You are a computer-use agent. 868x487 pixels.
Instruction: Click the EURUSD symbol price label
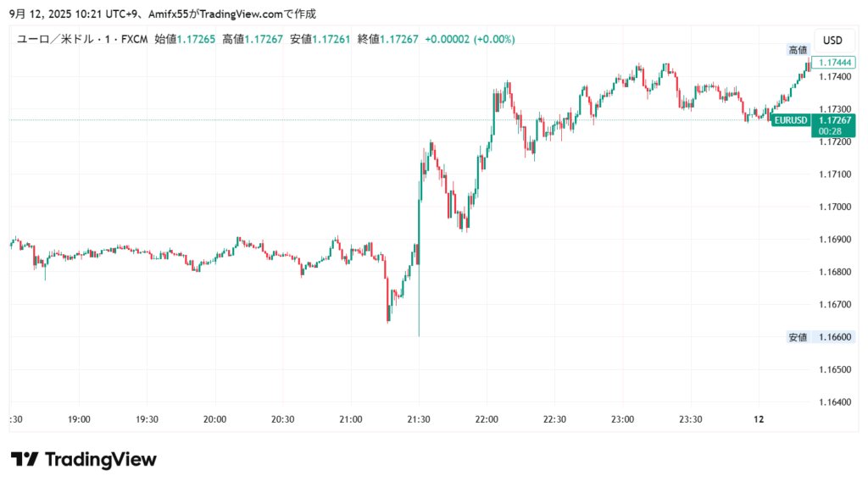[x=790, y=120]
